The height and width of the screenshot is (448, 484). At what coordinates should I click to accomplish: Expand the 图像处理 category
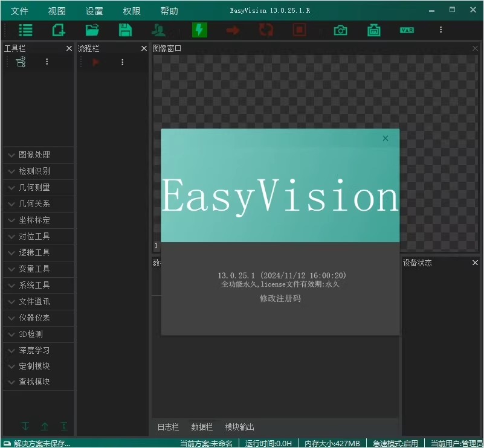(x=38, y=155)
